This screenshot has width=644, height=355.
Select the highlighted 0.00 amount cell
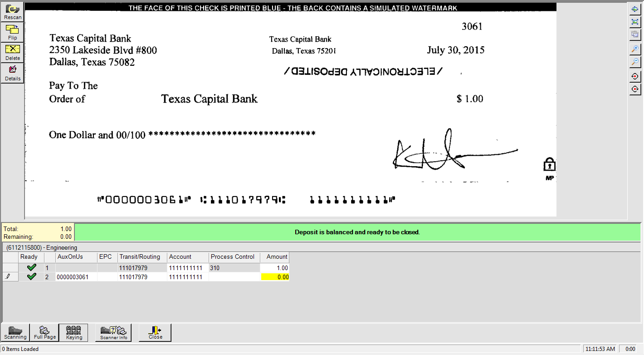click(x=275, y=277)
